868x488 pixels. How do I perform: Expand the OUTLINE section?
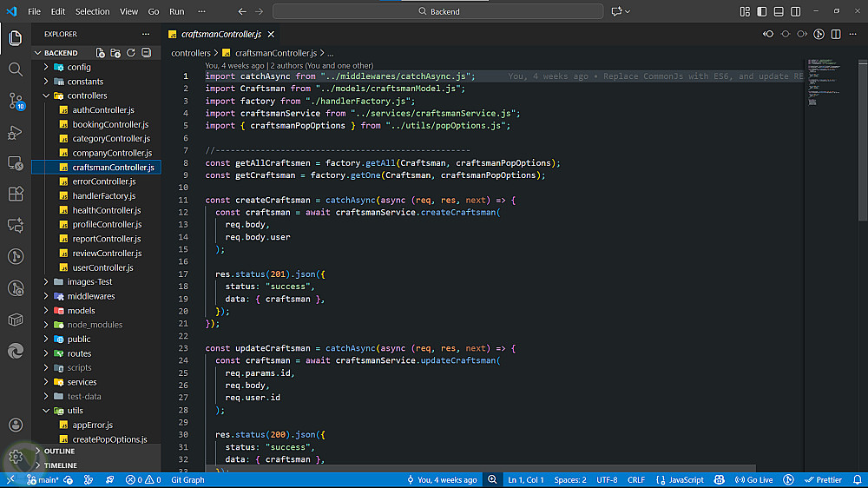(x=59, y=452)
